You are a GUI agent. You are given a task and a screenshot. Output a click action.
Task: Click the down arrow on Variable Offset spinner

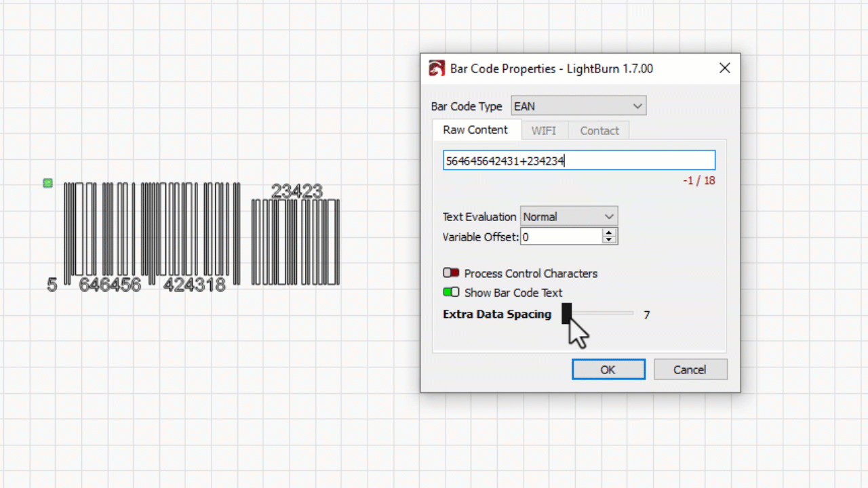pos(608,241)
